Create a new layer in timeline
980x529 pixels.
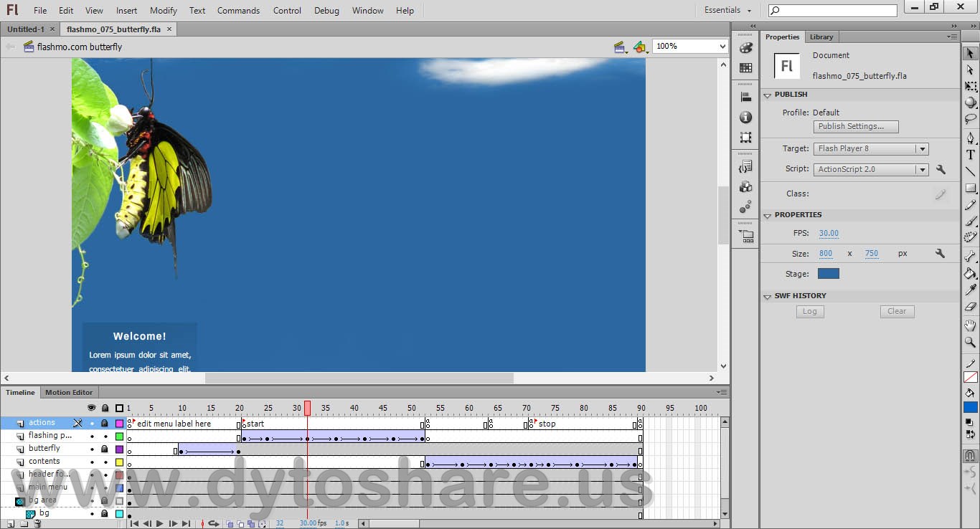tap(10, 524)
